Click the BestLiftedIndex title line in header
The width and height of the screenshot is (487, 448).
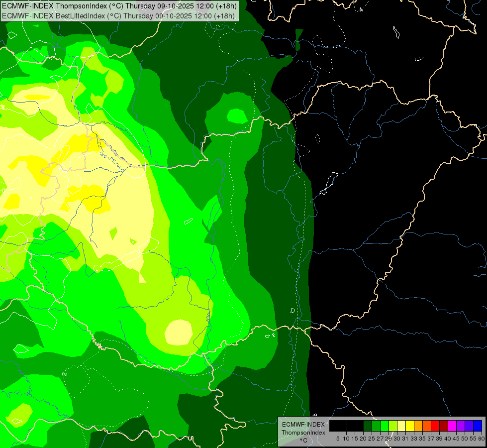click(118, 15)
